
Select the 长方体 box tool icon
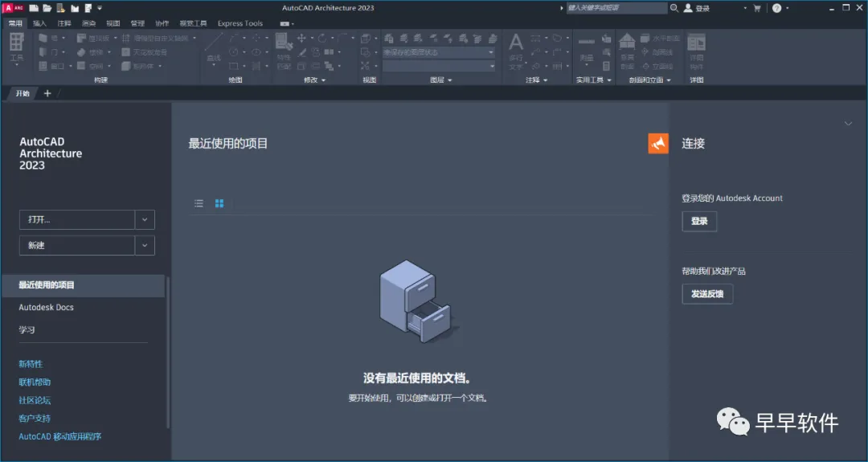click(126, 66)
